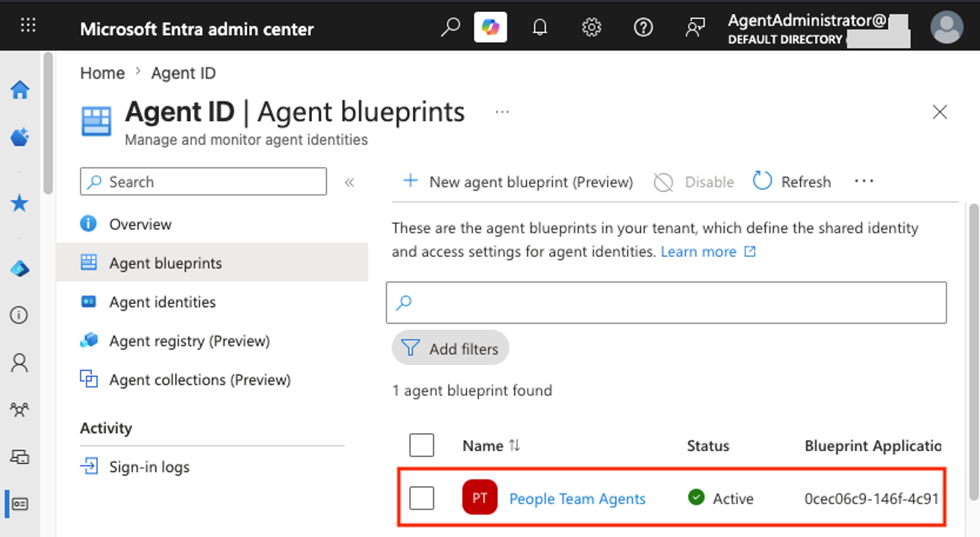Close the Agent ID blade
This screenshot has height=537, width=980.
click(940, 112)
